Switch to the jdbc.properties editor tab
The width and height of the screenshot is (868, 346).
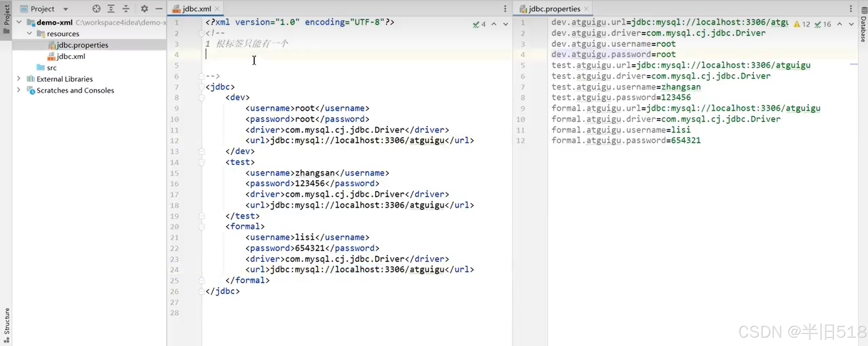(x=553, y=9)
